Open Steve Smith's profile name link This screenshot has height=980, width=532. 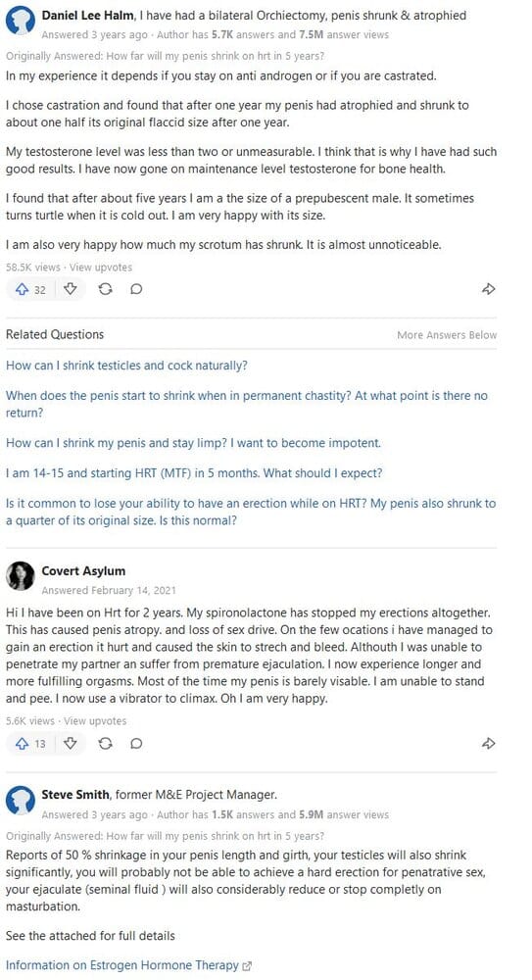pyautogui.click(x=76, y=795)
